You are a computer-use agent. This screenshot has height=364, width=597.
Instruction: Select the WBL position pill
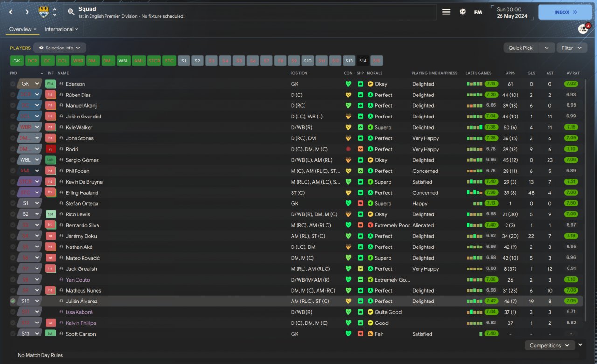point(124,61)
